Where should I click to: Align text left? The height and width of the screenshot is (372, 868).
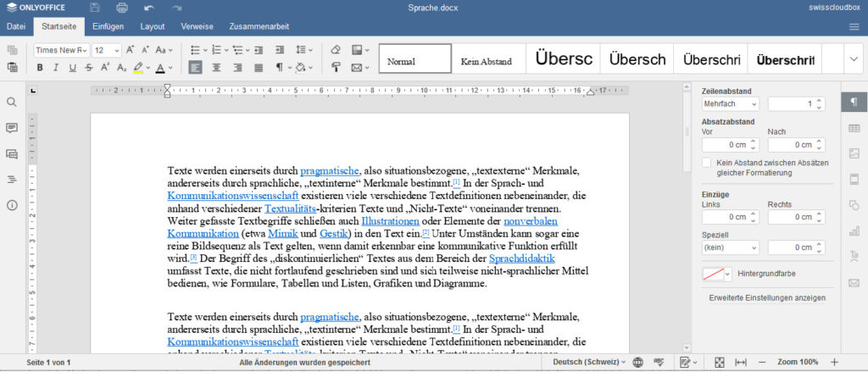(196, 68)
